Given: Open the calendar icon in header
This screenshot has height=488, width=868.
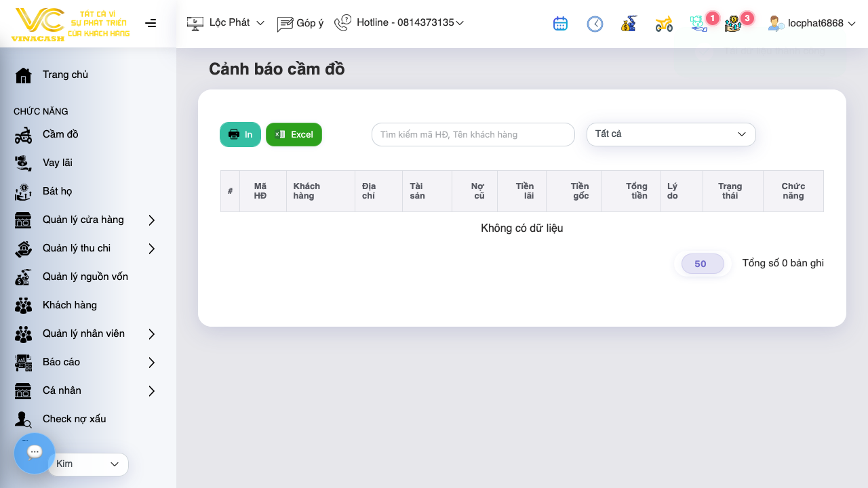Looking at the screenshot, I should [x=560, y=24].
